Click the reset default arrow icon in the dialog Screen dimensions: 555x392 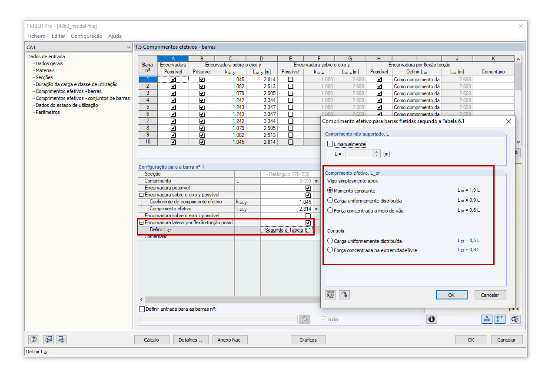point(344,295)
